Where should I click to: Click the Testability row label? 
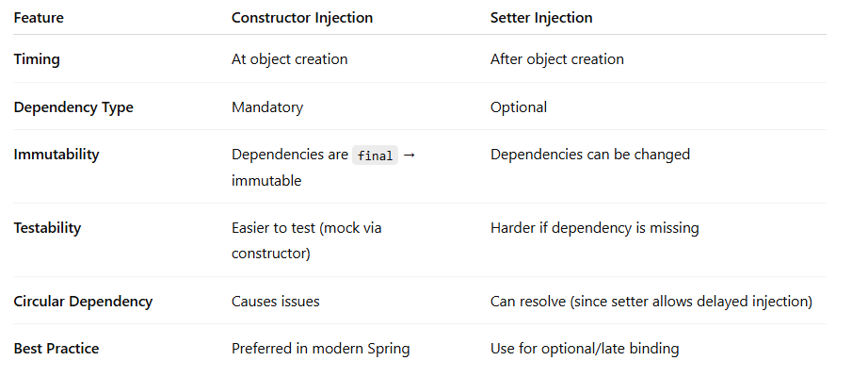click(x=48, y=228)
